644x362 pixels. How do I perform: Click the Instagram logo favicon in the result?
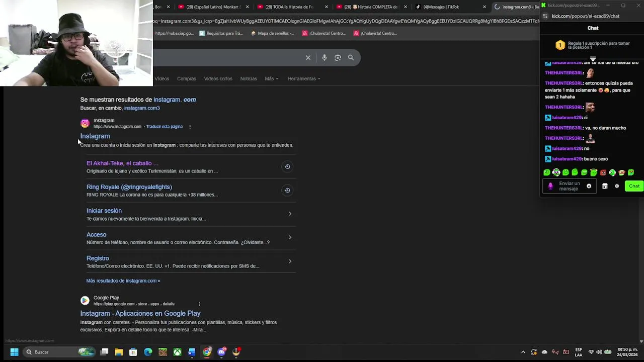85,123
